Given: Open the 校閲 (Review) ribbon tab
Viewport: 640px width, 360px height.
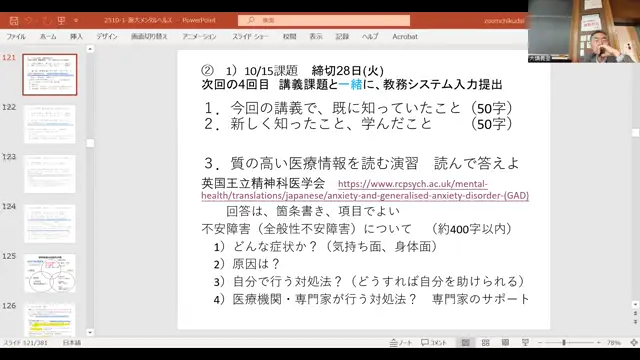Looking at the screenshot, I should tap(289, 36).
